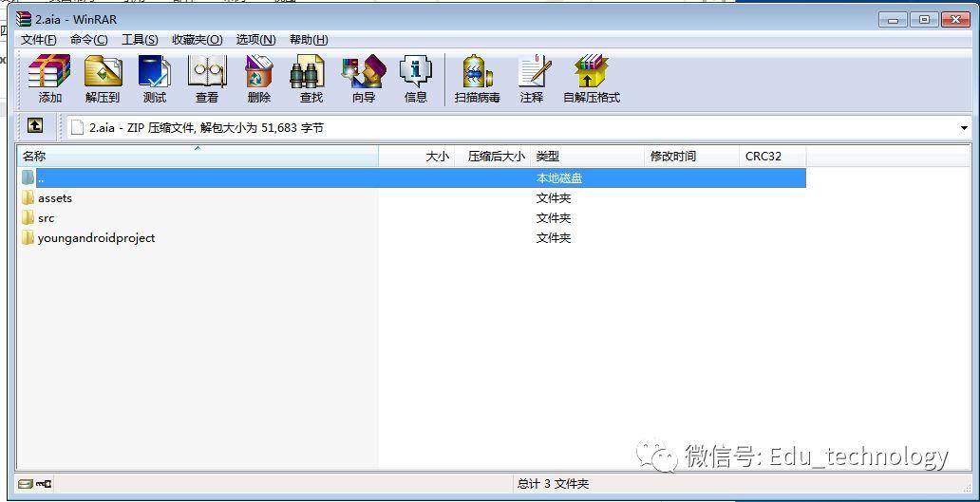The image size is (980, 502).
Task: Sort by 类型 column header
Action: point(587,156)
